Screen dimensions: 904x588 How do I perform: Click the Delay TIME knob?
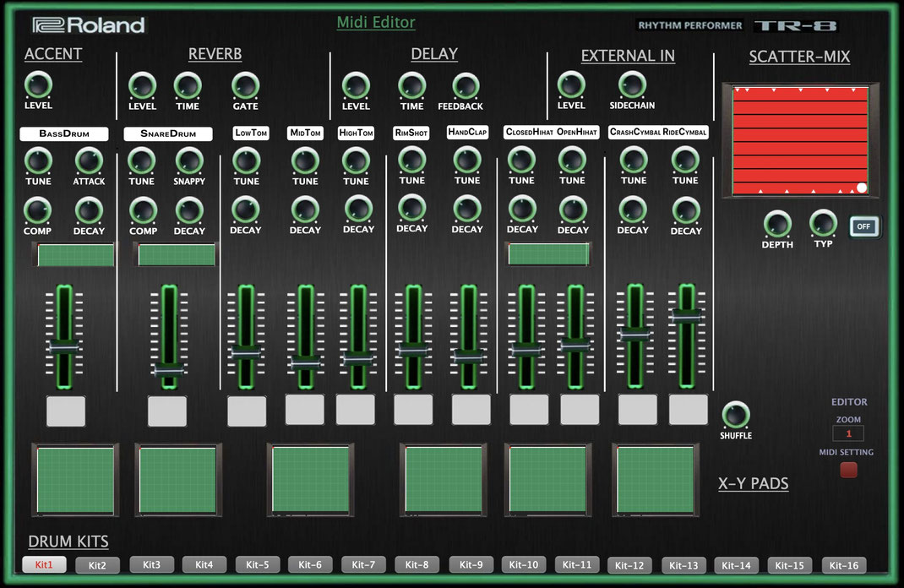412,86
